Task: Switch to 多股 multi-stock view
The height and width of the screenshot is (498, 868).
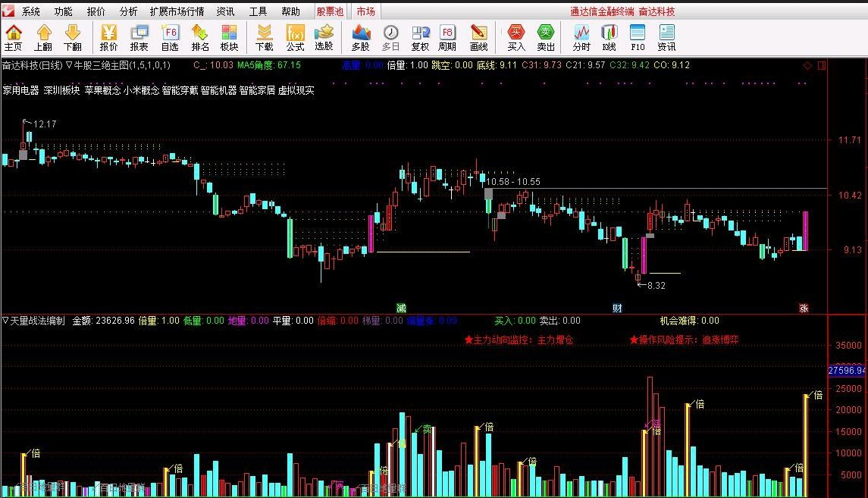Action: click(x=360, y=38)
